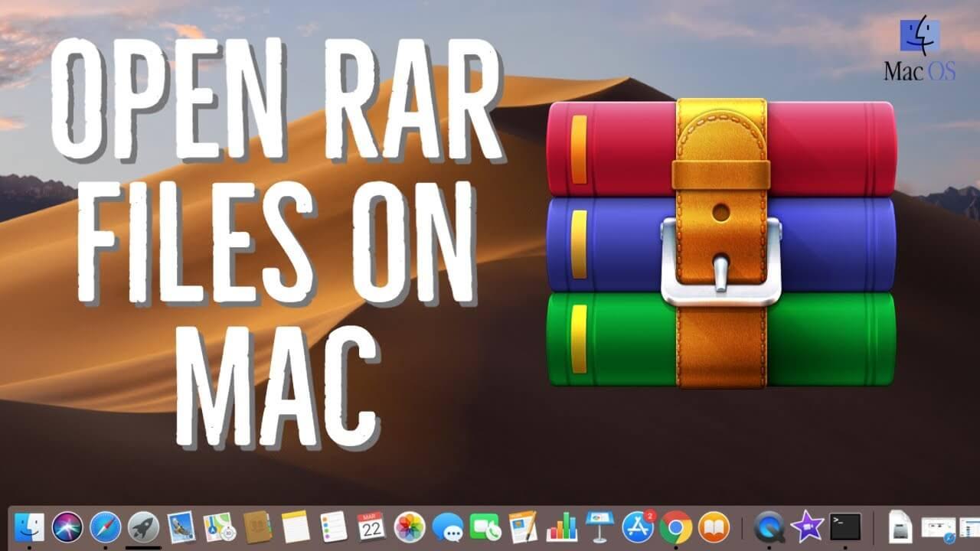980x551 pixels.
Task: Launch Google Chrome
Action: [676, 527]
